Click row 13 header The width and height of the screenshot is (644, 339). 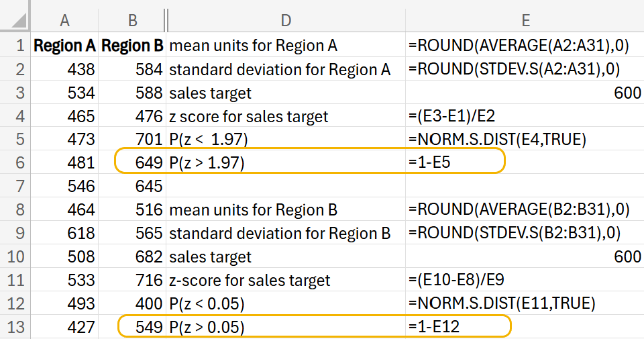tap(16, 328)
